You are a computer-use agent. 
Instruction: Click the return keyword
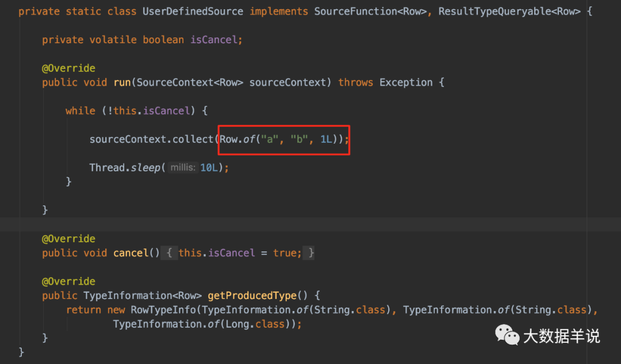pyautogui.click(x=83, y=310)
